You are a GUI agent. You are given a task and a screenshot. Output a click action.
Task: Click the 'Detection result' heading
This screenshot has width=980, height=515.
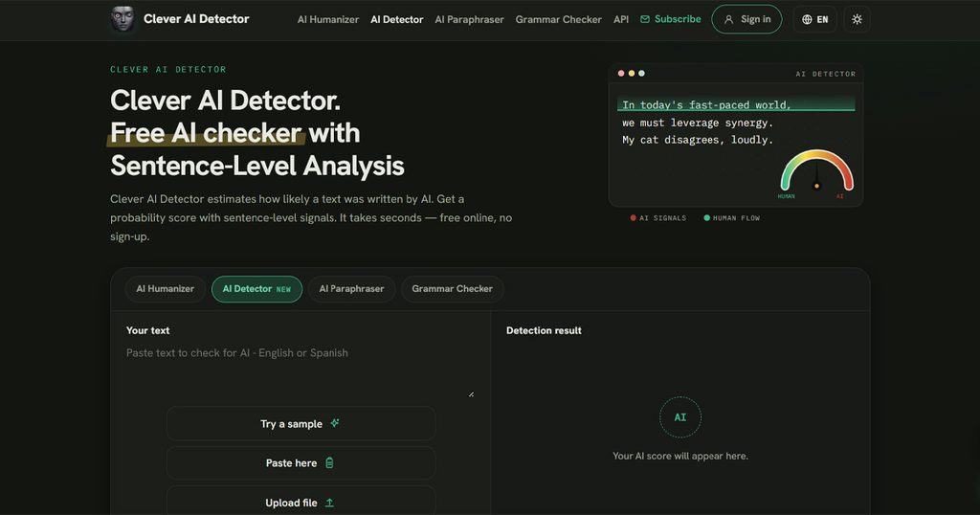point(544,330)
